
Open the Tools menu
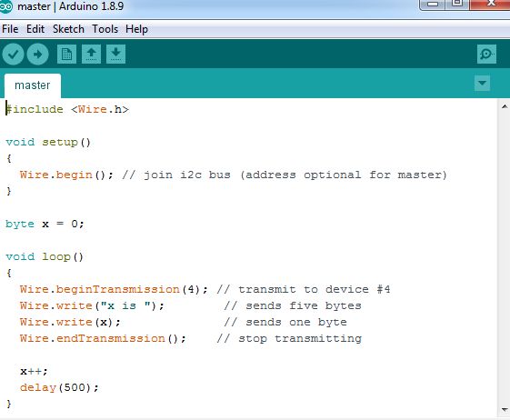(105, 29)
